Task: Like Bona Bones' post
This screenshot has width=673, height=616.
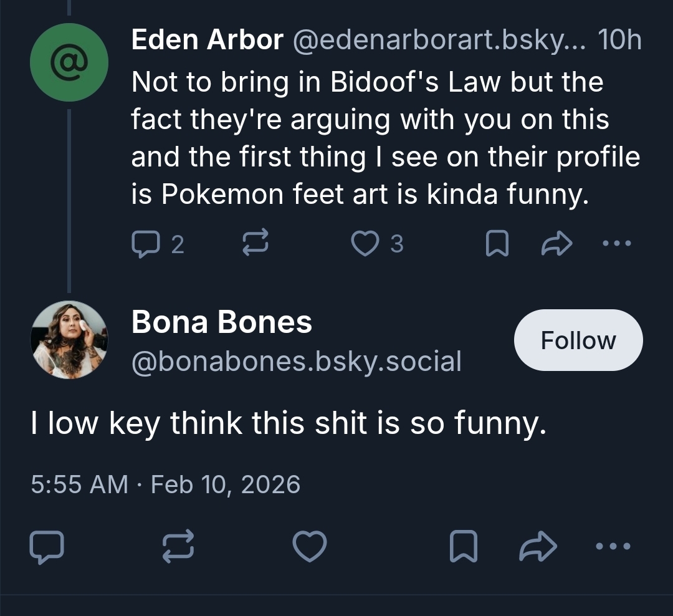Action: coord(310,547)
